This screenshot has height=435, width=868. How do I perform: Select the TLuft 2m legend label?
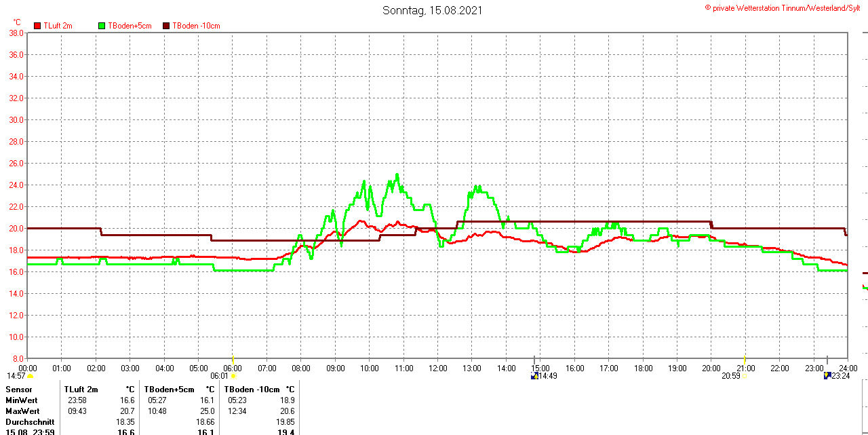click(58, 26)
